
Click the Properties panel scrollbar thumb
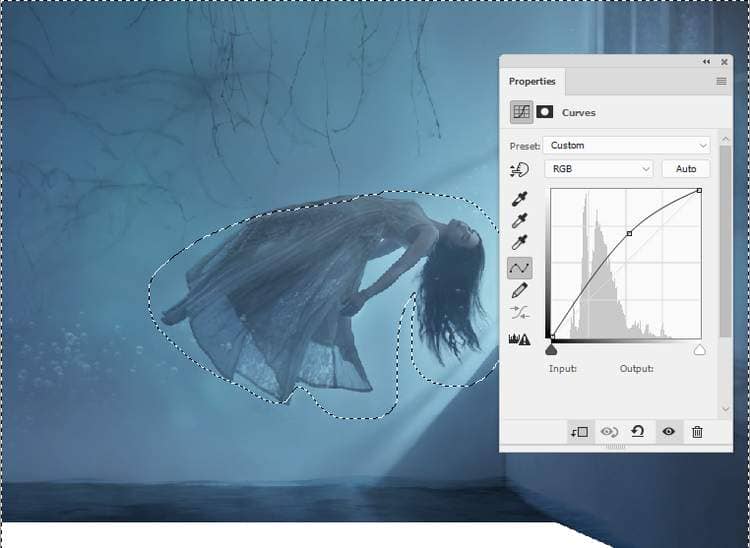tap(725, 241)
